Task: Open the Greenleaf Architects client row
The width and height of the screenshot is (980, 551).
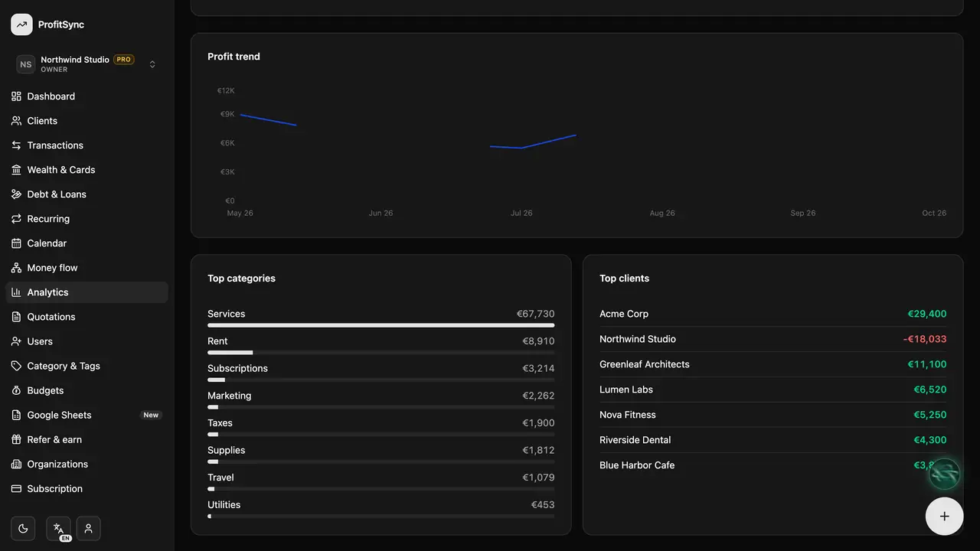Action: [773, 364]
